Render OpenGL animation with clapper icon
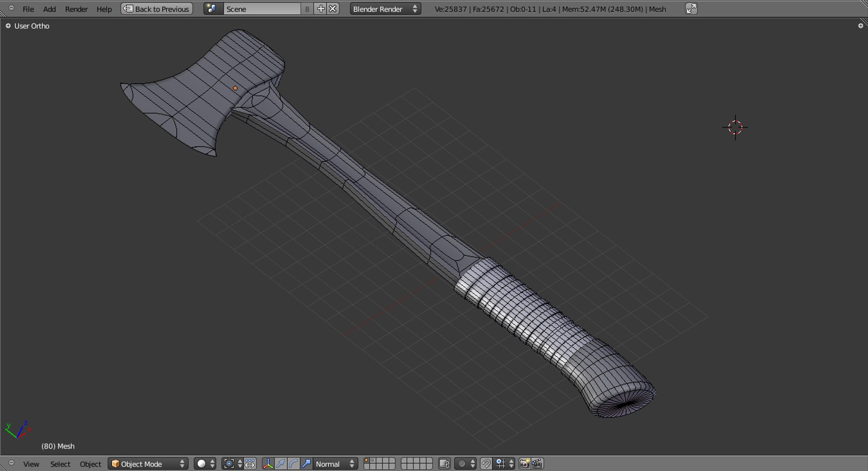Screen dimensions: 868x471 [537, 464]
